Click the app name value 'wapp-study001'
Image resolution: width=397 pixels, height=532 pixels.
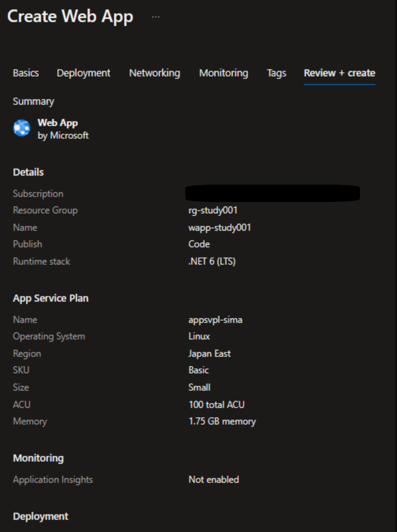[220, 228]
